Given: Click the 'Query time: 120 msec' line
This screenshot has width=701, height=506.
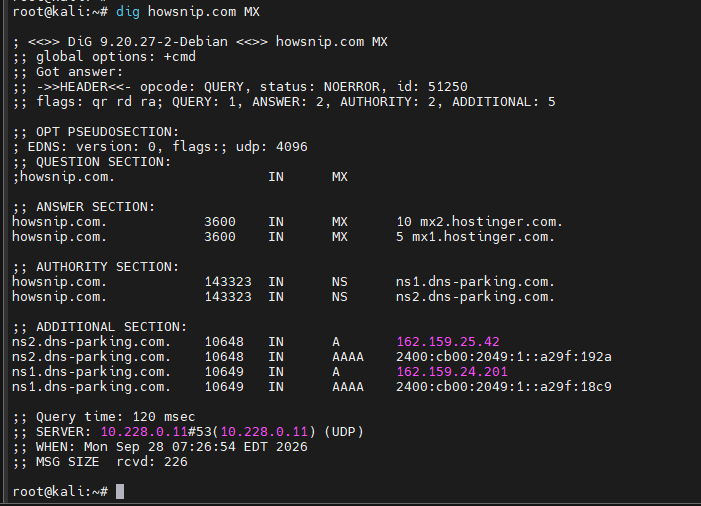Looking at the screenshot, I should pos(104,417).
